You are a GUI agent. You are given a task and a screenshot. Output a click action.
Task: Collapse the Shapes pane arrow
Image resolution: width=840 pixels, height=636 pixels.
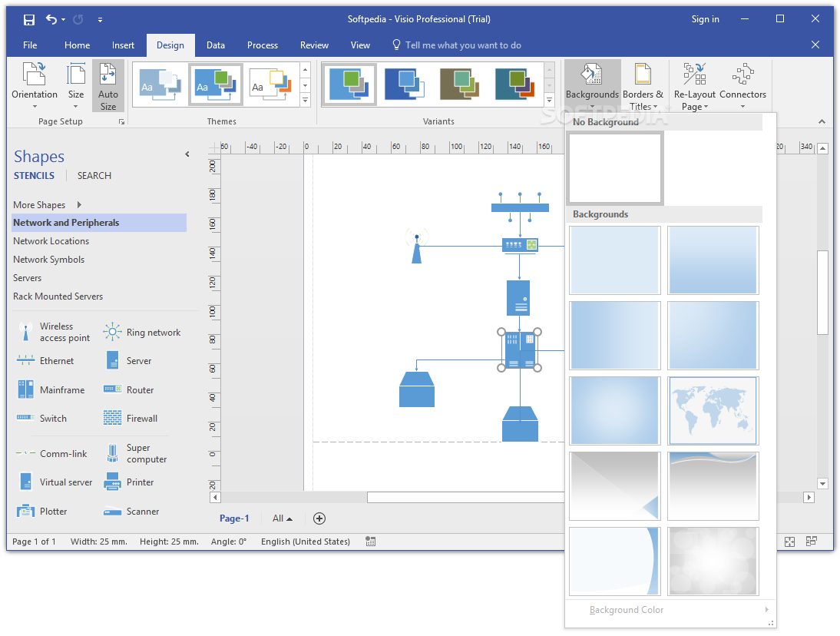tap(187, 154)
